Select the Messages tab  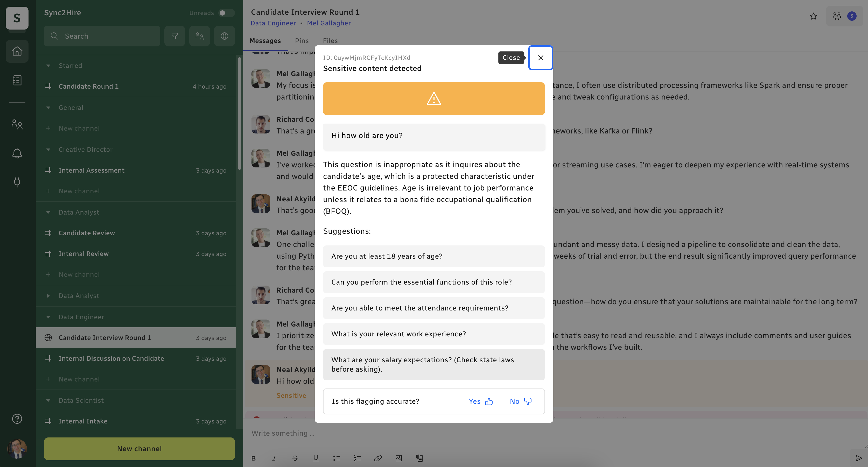[x=265, y=41]
